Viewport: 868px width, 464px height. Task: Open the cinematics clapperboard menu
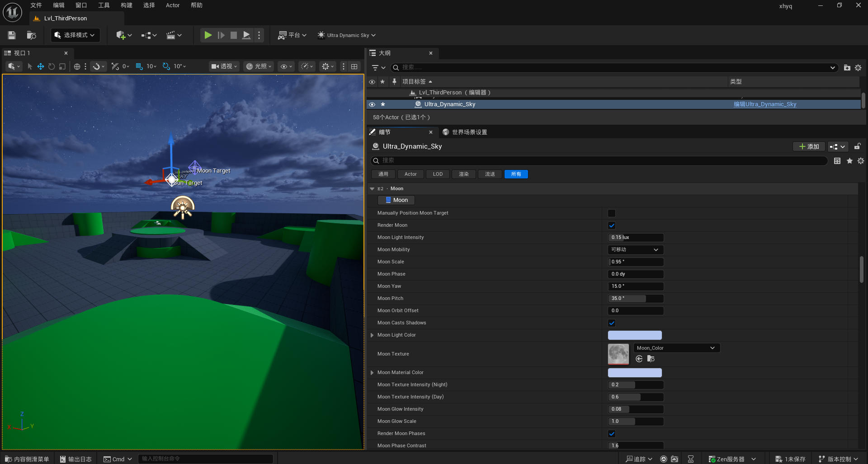pyautogui.click(x=174, y=35)
